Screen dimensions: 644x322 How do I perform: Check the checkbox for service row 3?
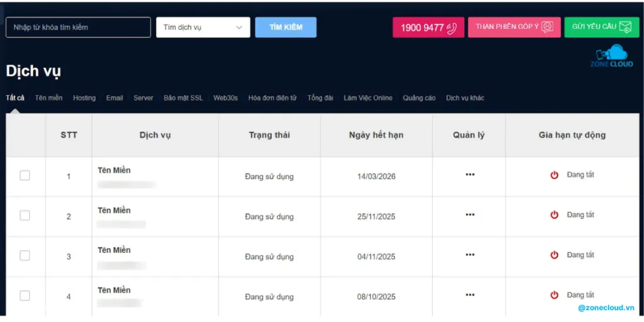coord(25,255)
